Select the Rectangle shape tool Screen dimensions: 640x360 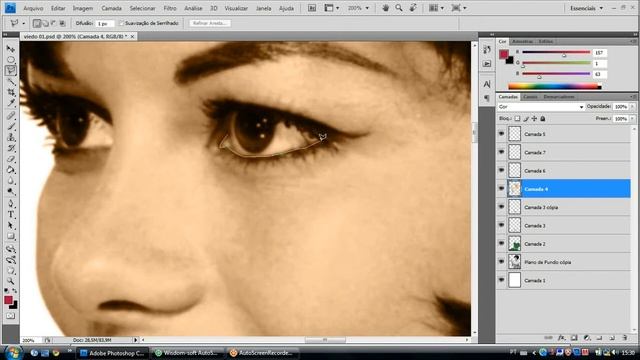11,237
